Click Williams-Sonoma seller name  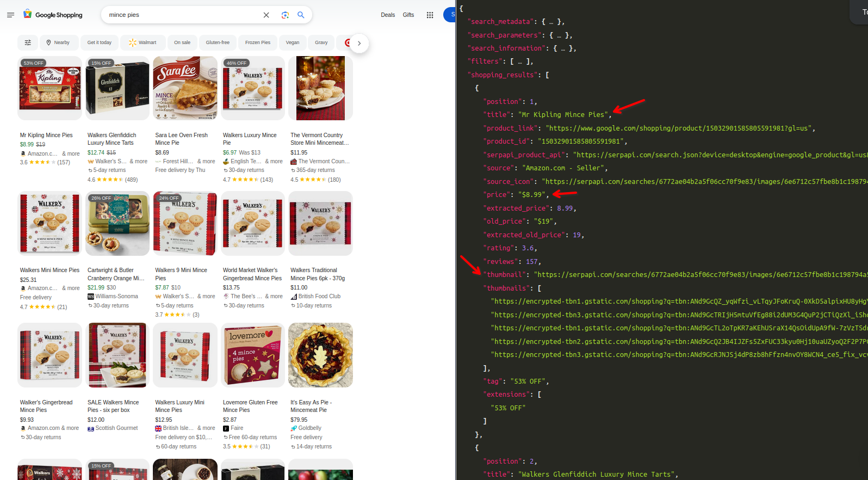tap(116, 296)
